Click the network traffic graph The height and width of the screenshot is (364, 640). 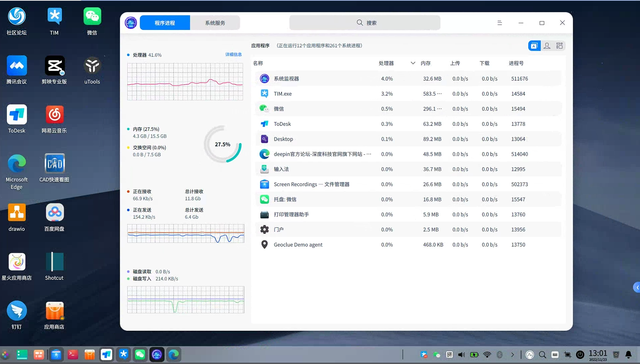(186, 234)
